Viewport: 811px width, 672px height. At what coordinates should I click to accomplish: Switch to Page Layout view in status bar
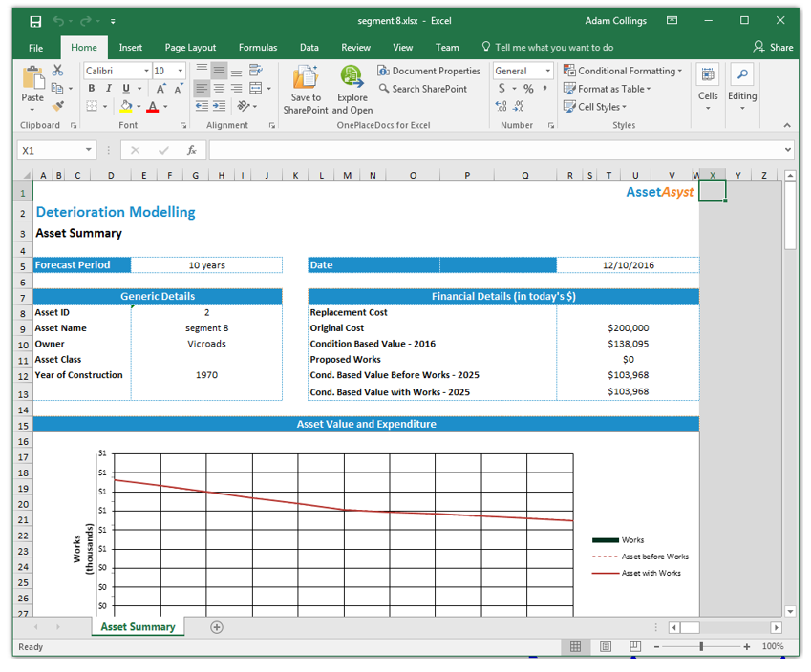(x=605, y=646)
